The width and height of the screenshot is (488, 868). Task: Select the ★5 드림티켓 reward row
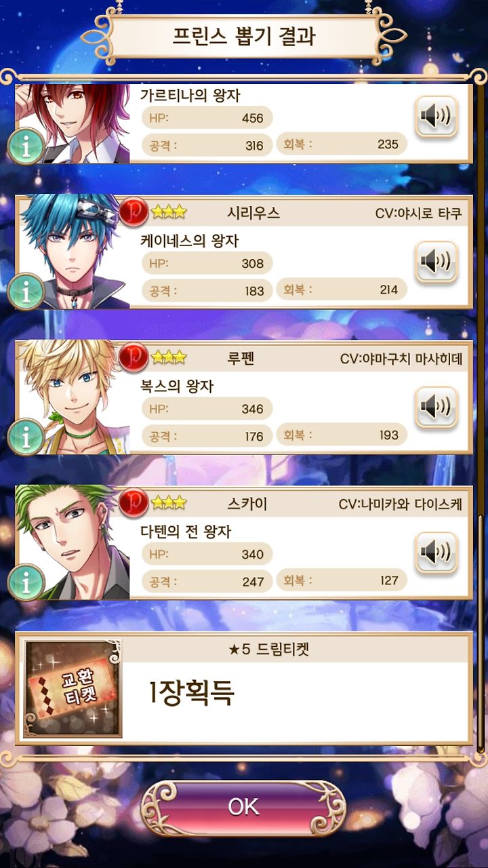click(x=243, y=688)
